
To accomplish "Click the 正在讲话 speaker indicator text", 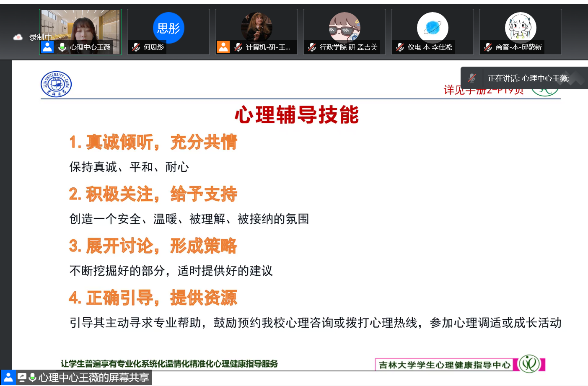I will (x=528, y=78).
